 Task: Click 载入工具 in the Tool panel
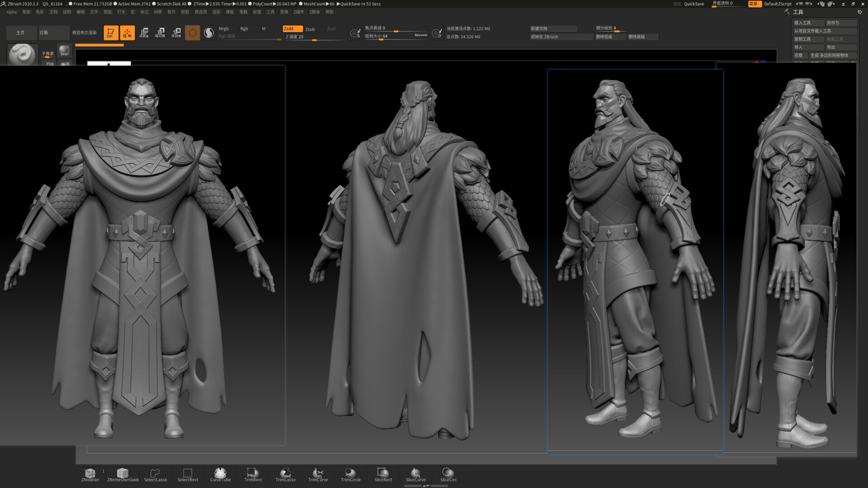tap(808, 23)
